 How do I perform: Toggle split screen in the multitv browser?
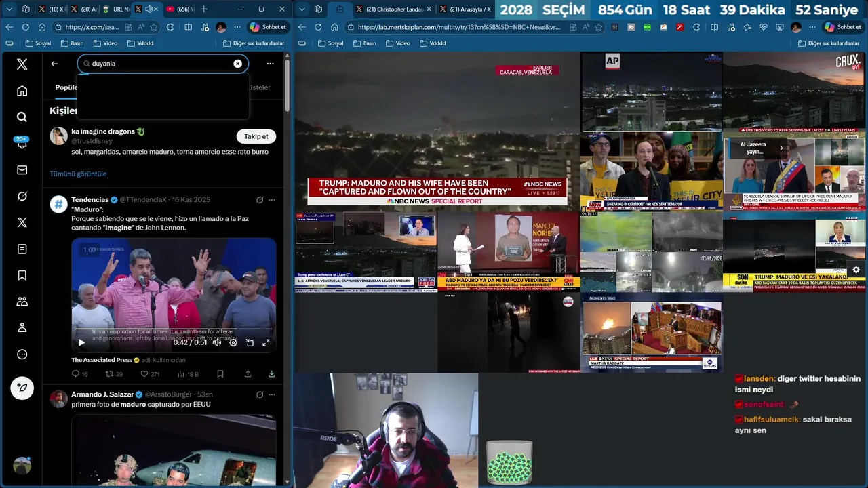coord(714,27)
